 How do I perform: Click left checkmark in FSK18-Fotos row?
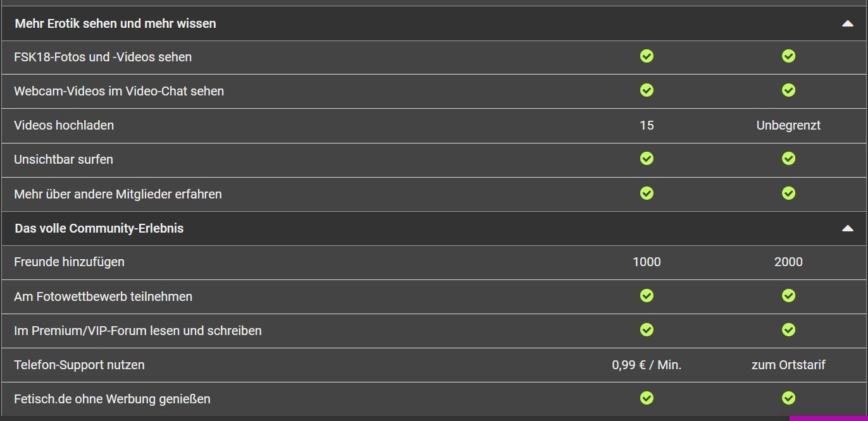tap(647, 57)
